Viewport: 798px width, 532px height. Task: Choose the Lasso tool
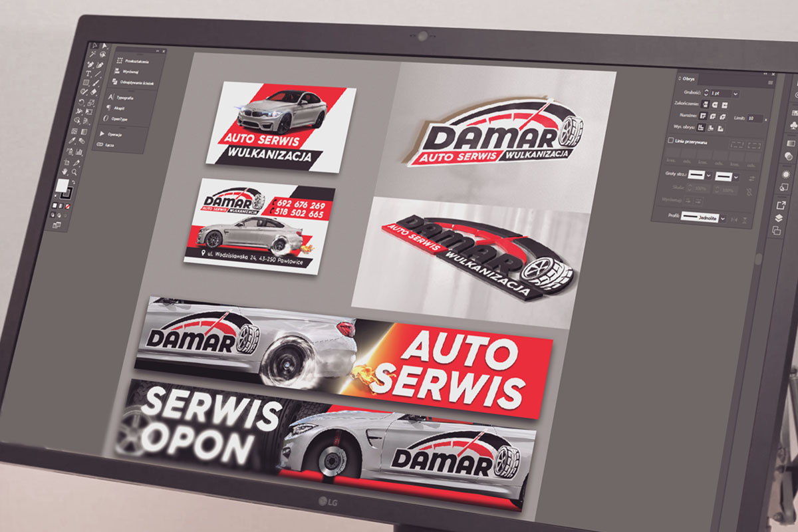[x=102, y=55]
